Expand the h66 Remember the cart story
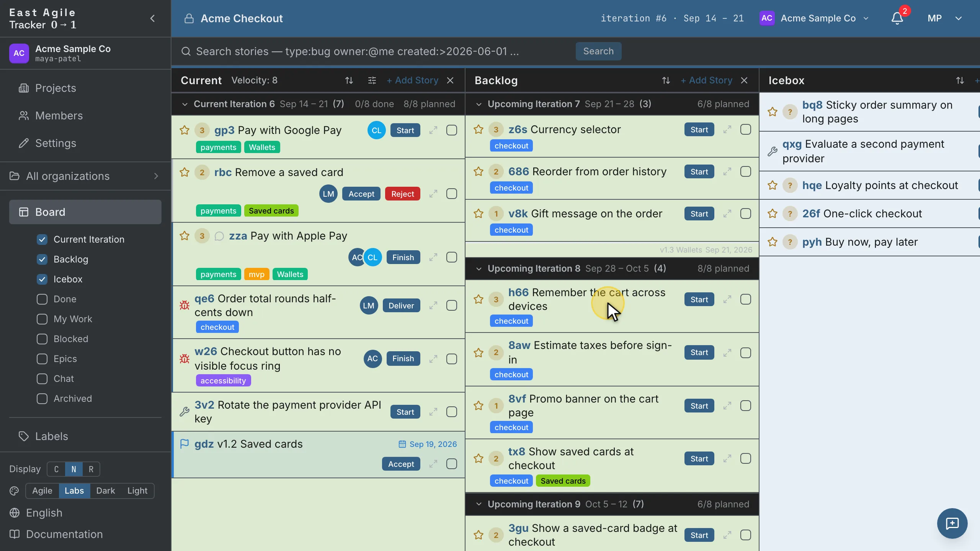The height and width of the screenshot is (551, 980). (727, 299)
